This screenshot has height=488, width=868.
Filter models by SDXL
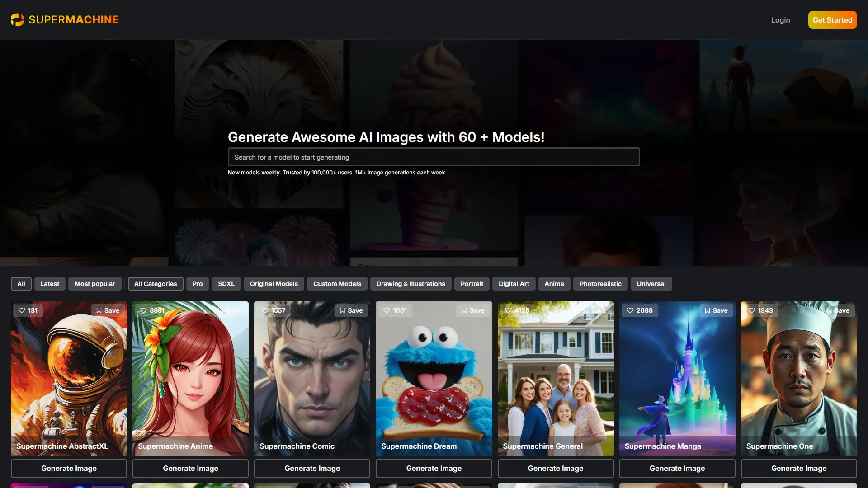[x=226, y=284]
